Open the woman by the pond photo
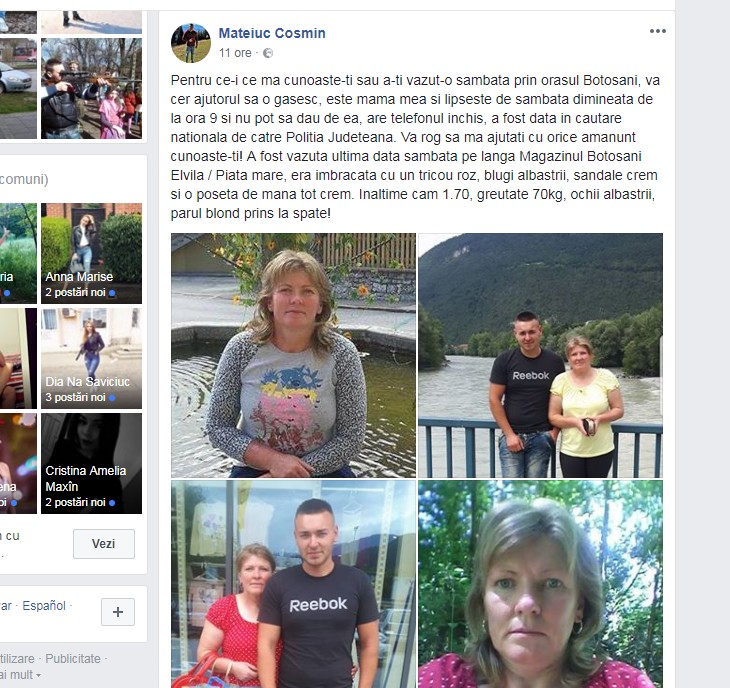The width and height of the screenshot is (730, 688). tap(293, 355)
